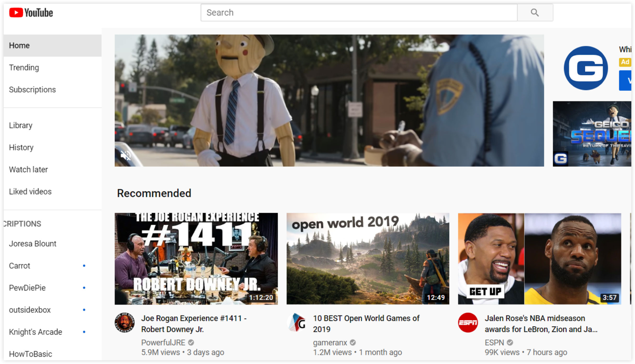Screen dimensions: 635x364
Task: Open gameranx channel name link
Action: [330, 342]
